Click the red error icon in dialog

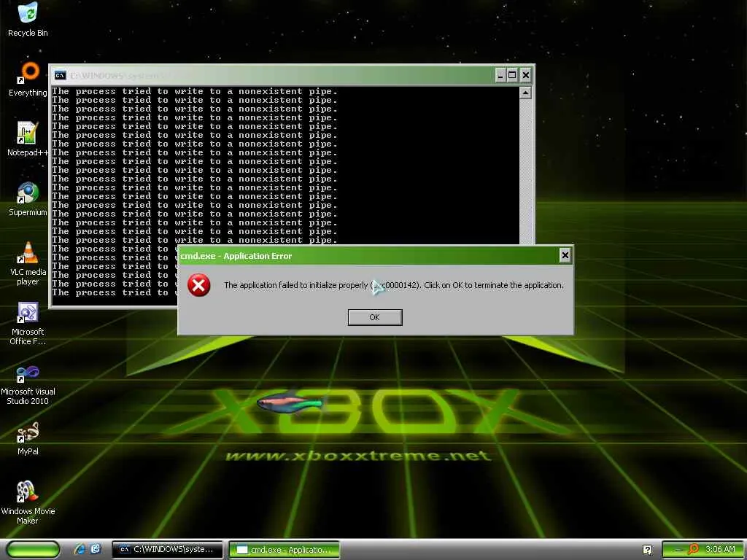pyautogui.click(x=198, y=285)
